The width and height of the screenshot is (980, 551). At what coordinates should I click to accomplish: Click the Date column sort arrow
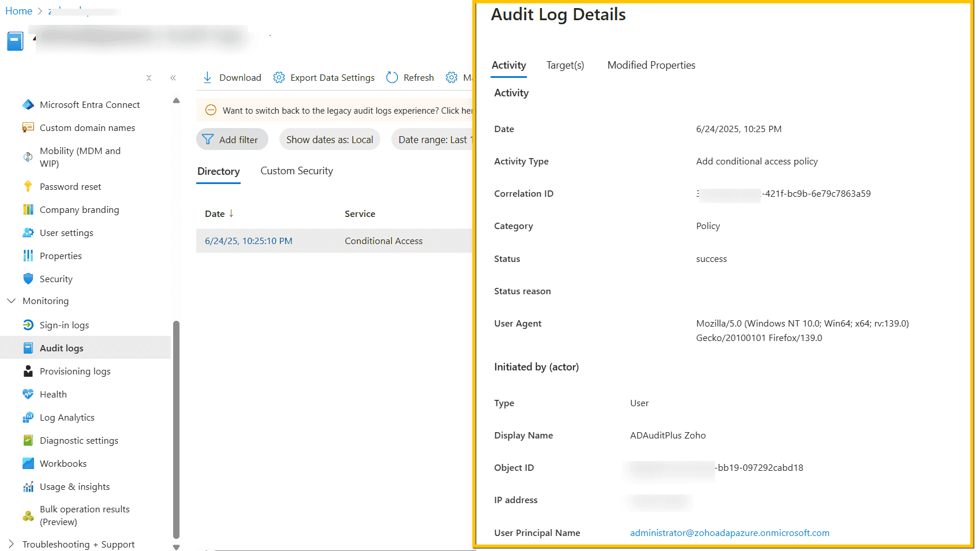[x=230, y=213]
